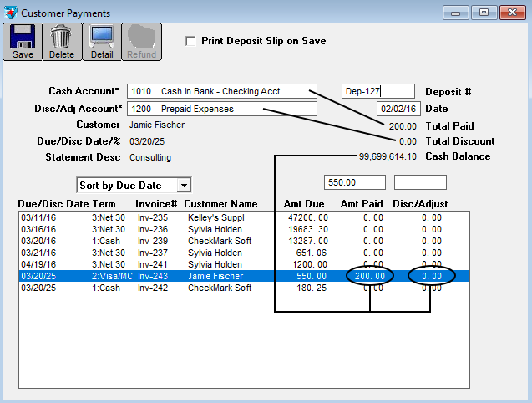Maximize the Customer Payments window
Screen dimensions: 532x403
click(482, 13)
